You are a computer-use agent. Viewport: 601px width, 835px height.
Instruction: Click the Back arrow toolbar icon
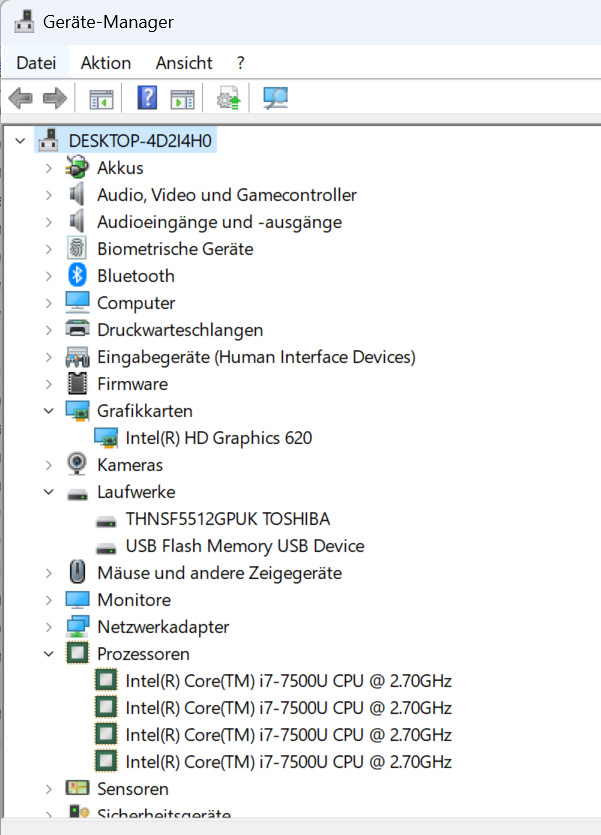pyautogui.click(x=21, y=98)
